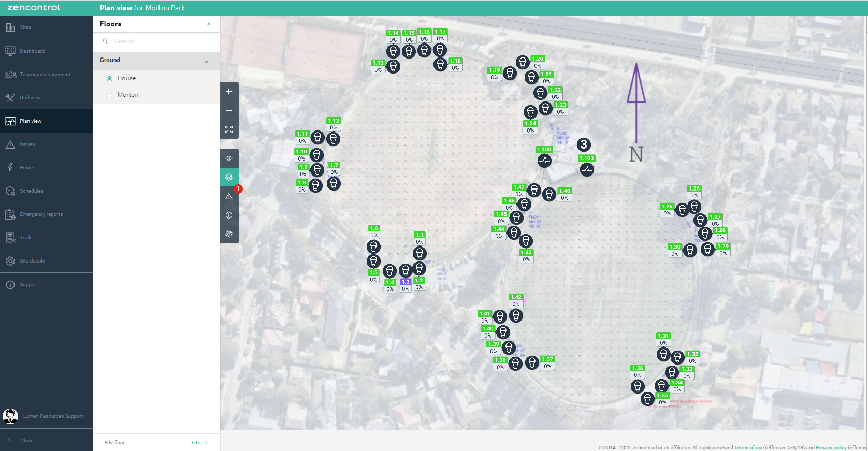This screenshot has width=868, height=451.
Task: Click the Edit floor link
Action: (x=199, y=443)
